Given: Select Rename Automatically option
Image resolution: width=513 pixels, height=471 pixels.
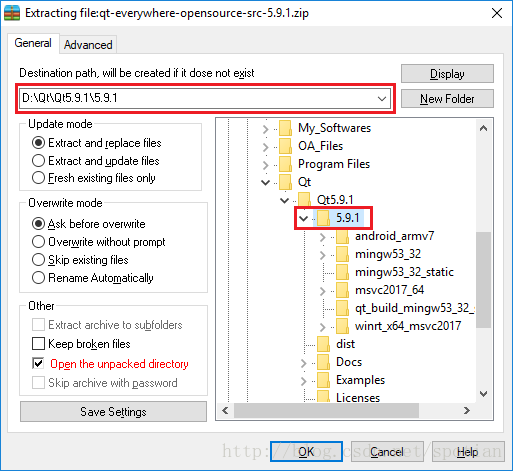Looking at the screenshot, I should (38, 278).
